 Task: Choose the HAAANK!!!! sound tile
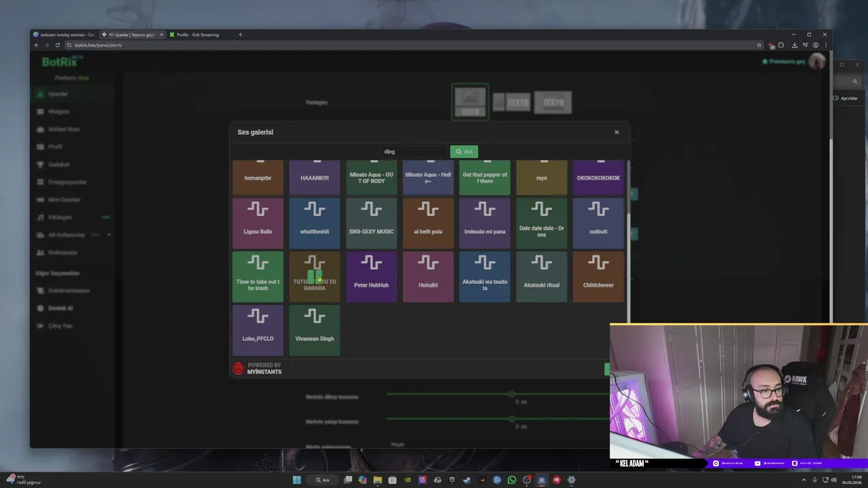[x=315, y=178]
